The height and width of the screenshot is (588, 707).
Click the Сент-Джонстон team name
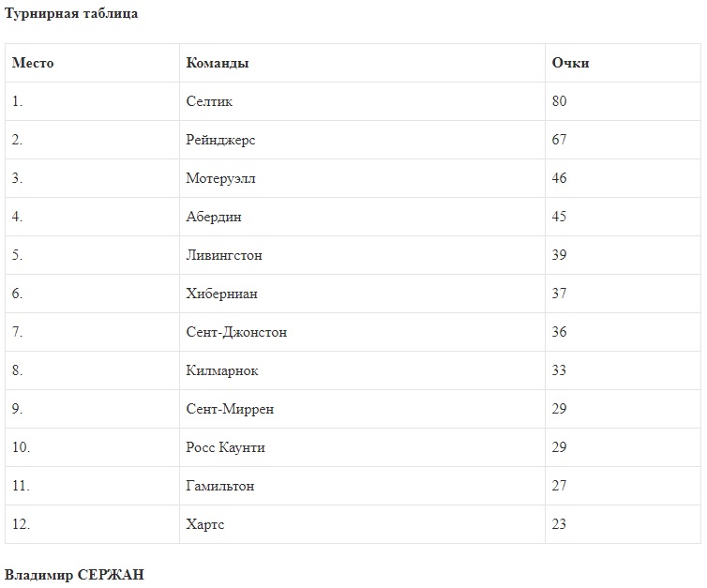tap(236, 332)
